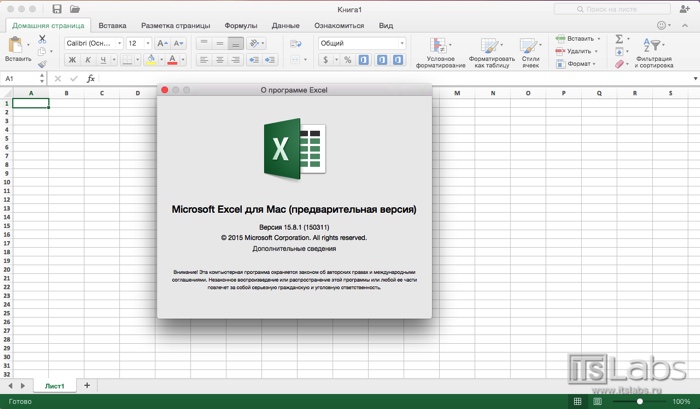Switch to the Вставка tab
The image size is (700, 409).
(112, 25)
